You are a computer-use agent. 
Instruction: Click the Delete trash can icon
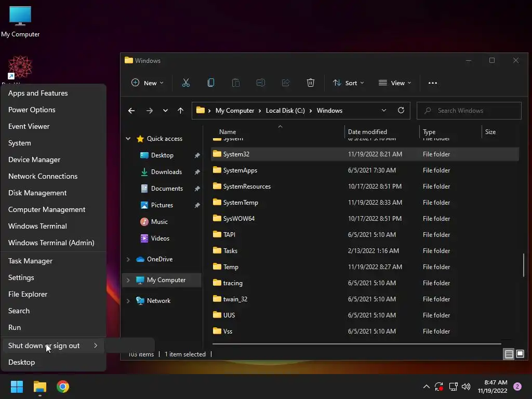(x=311, y=83)
